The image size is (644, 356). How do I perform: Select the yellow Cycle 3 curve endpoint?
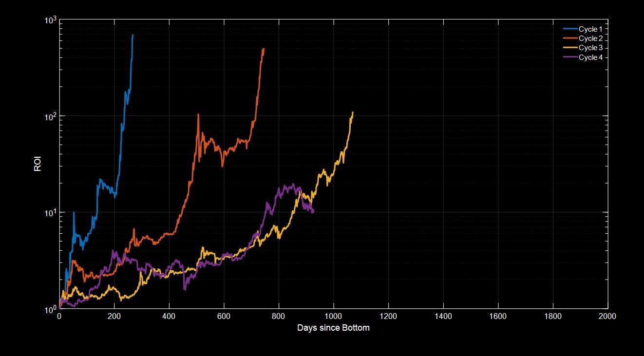(352, 111)
